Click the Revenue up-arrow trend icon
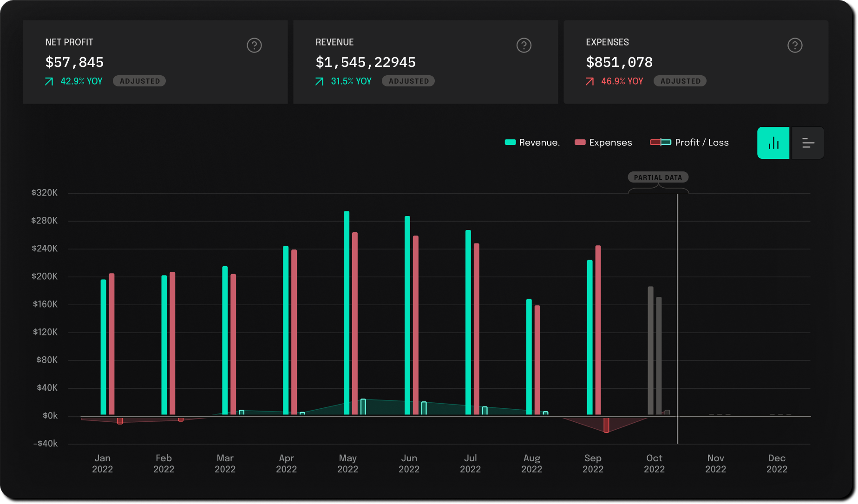This screenshot has height=504, width=858. pyautogui.click(x=319, y=82)
